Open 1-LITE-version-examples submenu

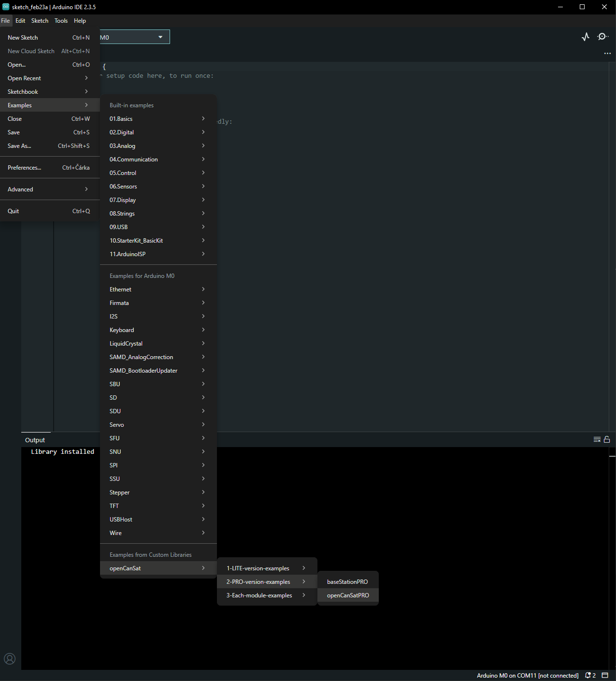pyautogui.click(x=267, y=568)
